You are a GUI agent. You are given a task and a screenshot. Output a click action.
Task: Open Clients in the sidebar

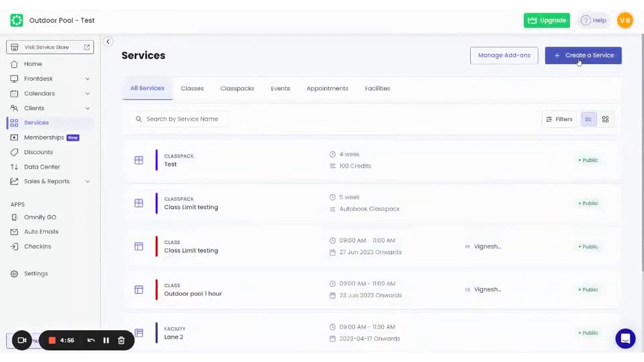[x=34, y=108]
